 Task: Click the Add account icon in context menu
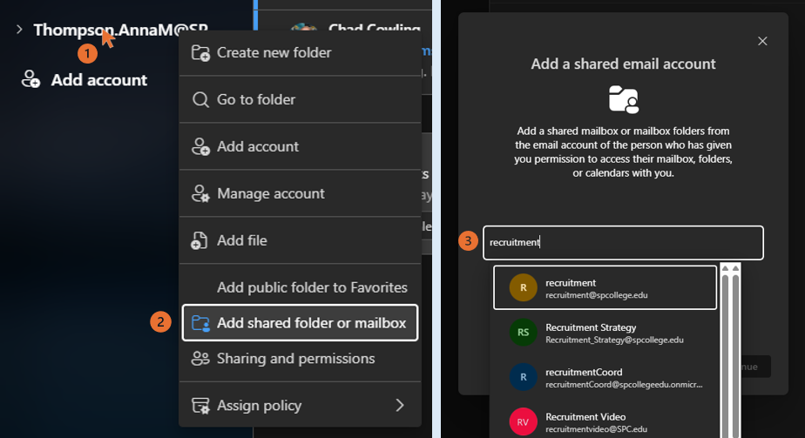pos(200,146)
